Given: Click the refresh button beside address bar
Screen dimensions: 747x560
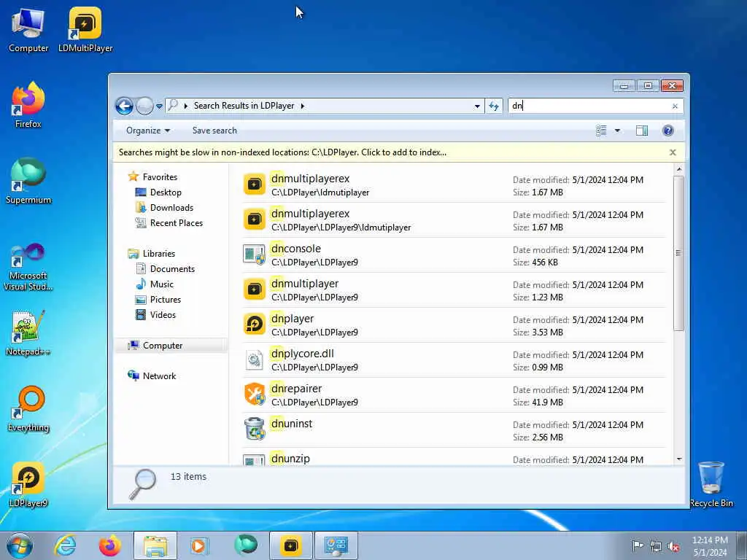Looking at the screenshot, I should [494, 106].
